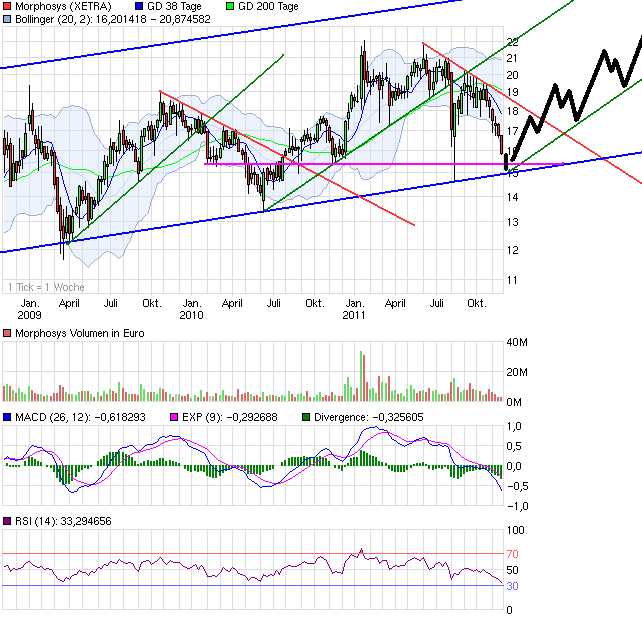This screenshot has width=642, height=618.
Task: Click the green Divergence legend swatch
Action: (306, 417)
